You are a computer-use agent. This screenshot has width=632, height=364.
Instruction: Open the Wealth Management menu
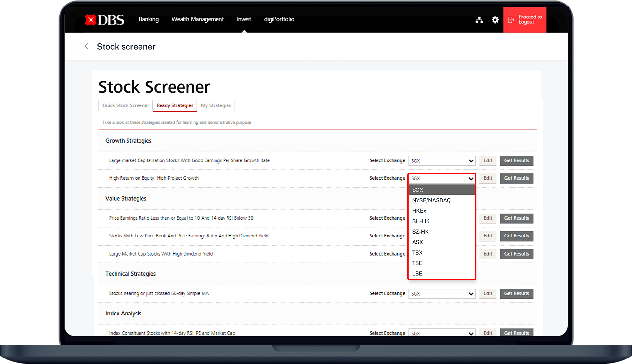(197, 19)
